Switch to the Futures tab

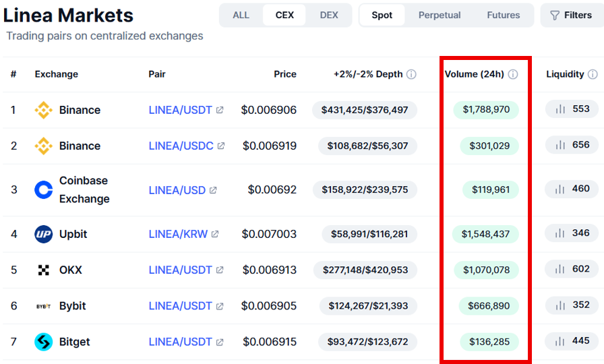pyautogui.click(x=504, y=15)
